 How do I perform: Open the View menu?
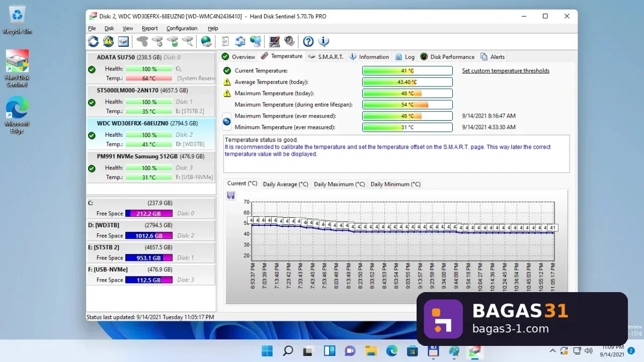(x=128, y=28)
